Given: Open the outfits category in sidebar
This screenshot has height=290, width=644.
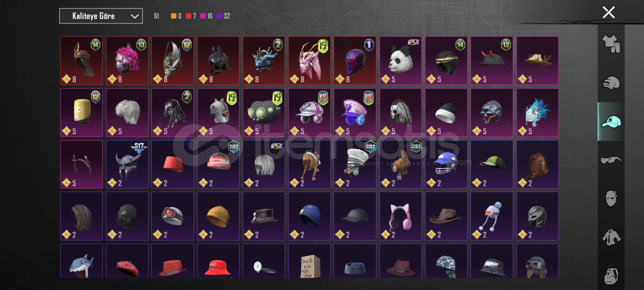Looking at the screenshot, I should coord(611,44).
